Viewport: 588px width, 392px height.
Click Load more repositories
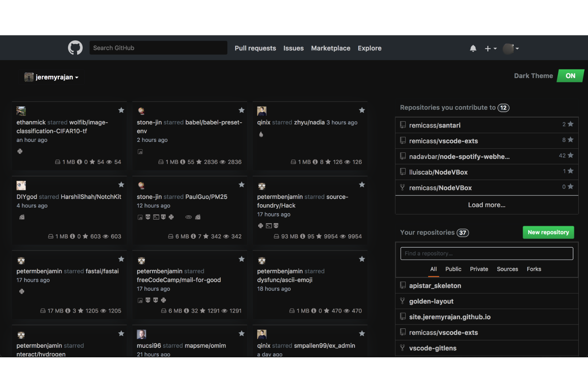tap(486, 205)
